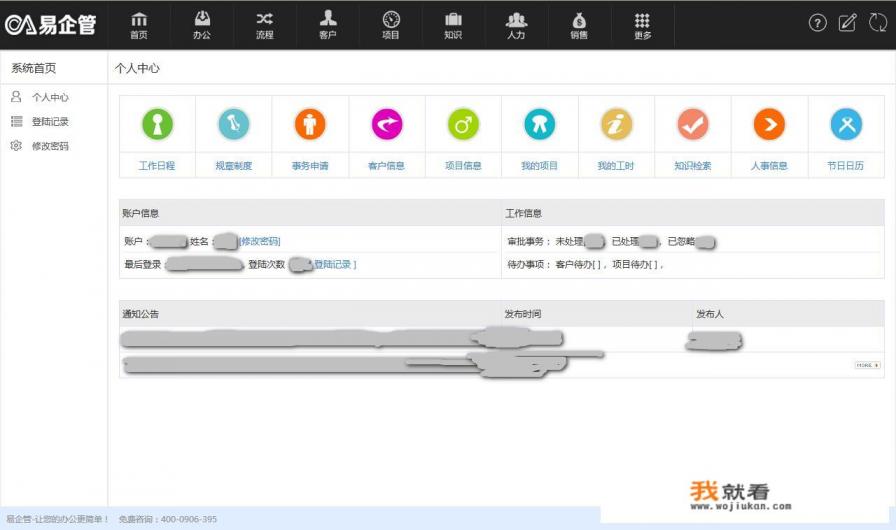Open 节日日历 blue tools icon
This screenshot has height=530, width=896.
(x=846, y=124)
